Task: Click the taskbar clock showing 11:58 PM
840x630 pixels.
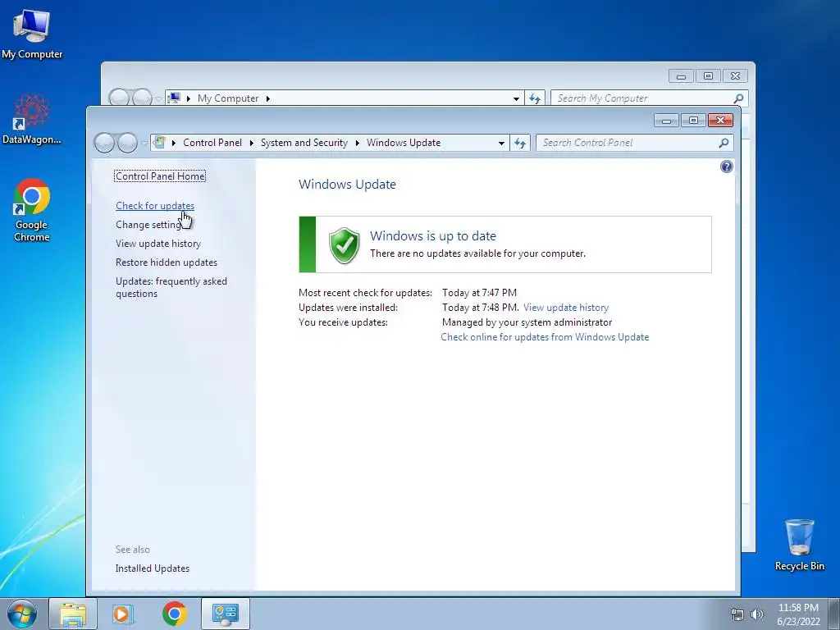Action: pyautogui.click(x=798, y=614)
